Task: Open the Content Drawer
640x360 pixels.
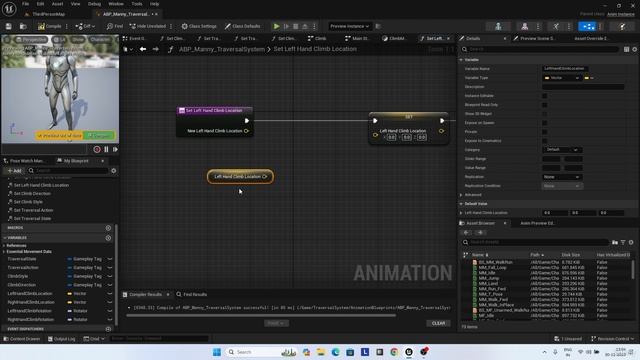Action: coord(22,339)
